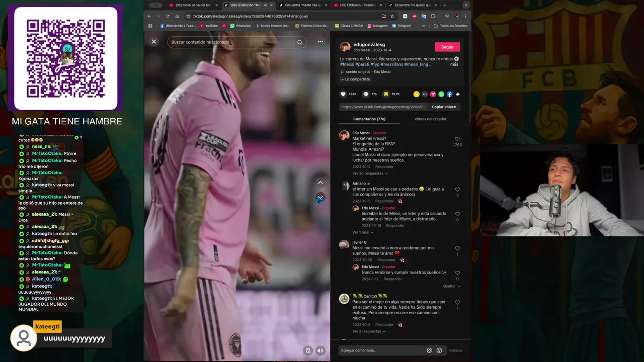Show hidden bookmarks with double chevron
The height and width of the screenshot is (362, 644).
(423, 26)
